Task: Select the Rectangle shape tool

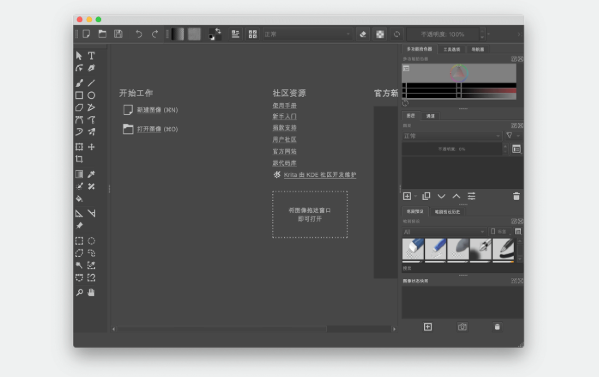Action: click(x=79, y=95)
